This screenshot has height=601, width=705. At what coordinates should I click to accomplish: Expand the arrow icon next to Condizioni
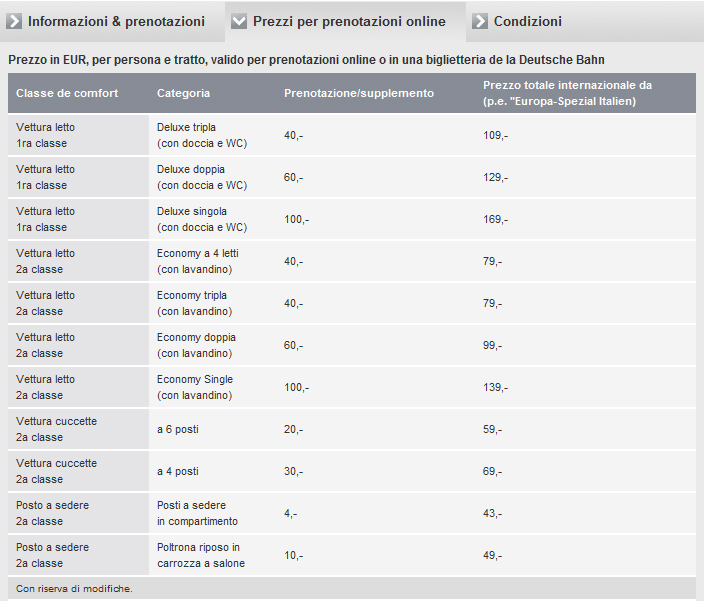click(480, 21)
